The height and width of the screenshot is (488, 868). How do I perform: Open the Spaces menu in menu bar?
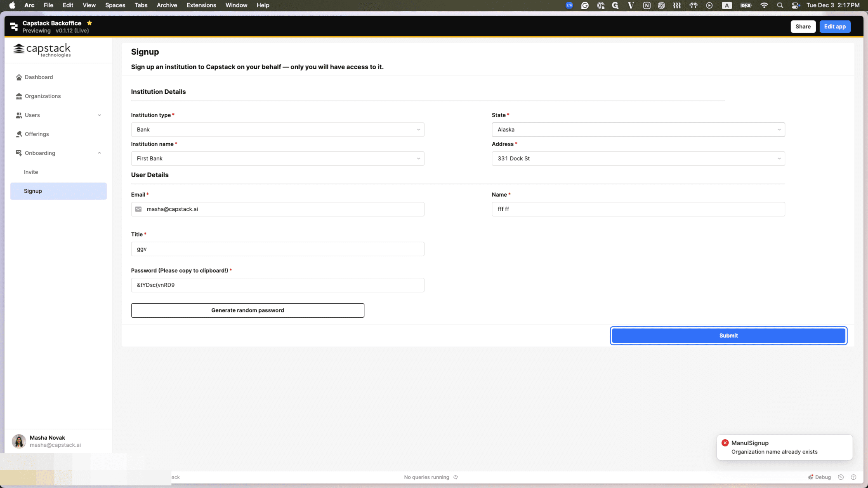(x=115, y=5)
